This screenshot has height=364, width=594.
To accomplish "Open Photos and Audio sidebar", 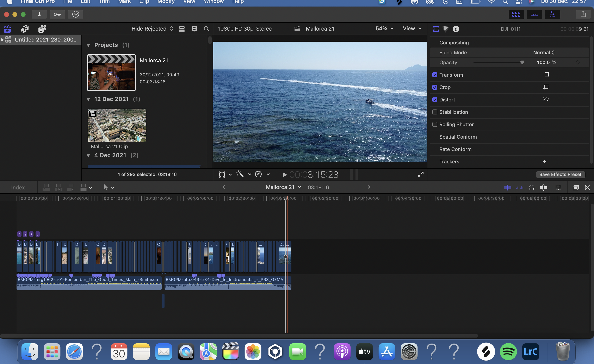I will [x=25, y=29].
